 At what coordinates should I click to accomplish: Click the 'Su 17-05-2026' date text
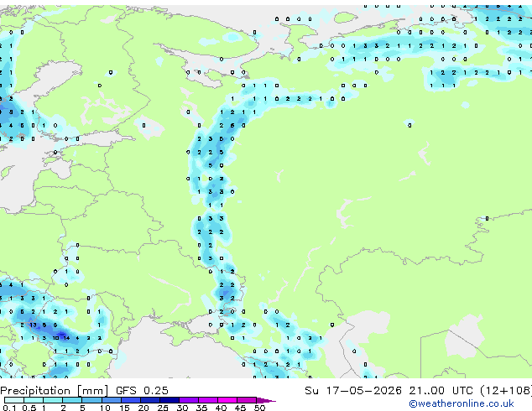(x=353, y=391)
